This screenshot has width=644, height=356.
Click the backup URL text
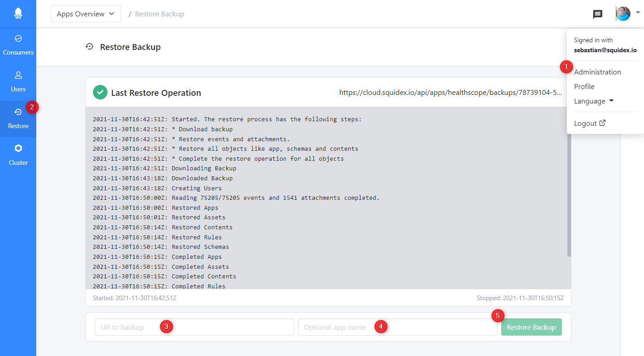click(x=450, y=93)
